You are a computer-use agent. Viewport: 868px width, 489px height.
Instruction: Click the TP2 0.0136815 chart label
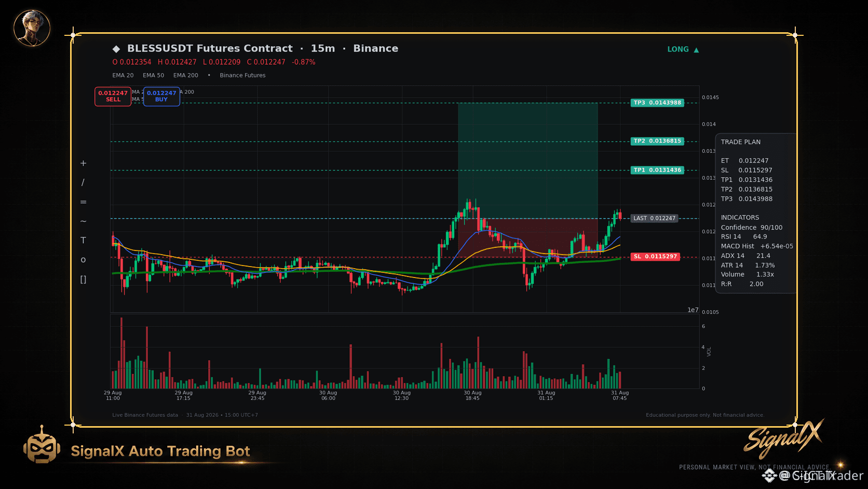pyautogui.click(x=657, y=141)
